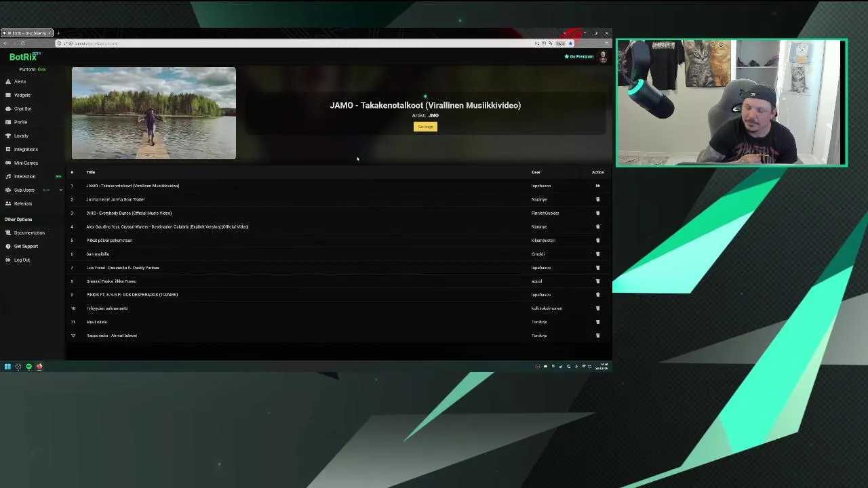Click the Mini-Games gamepad icon

tap(8, 163)
